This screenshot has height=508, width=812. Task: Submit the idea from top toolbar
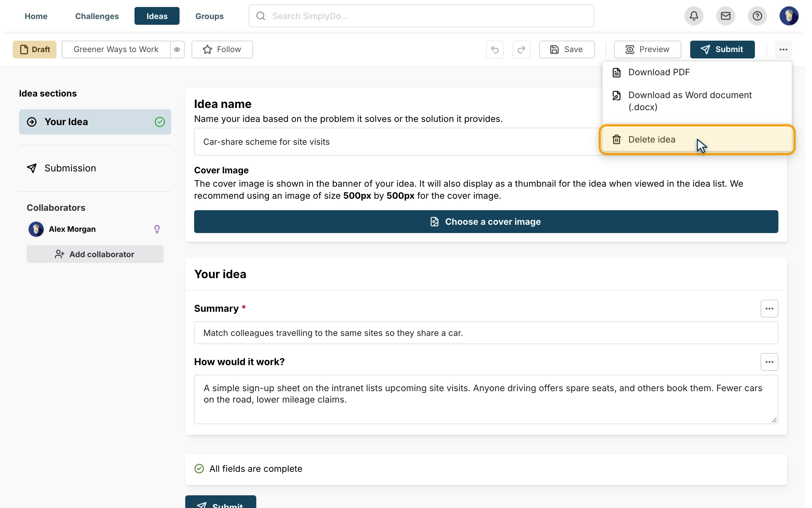722,50
